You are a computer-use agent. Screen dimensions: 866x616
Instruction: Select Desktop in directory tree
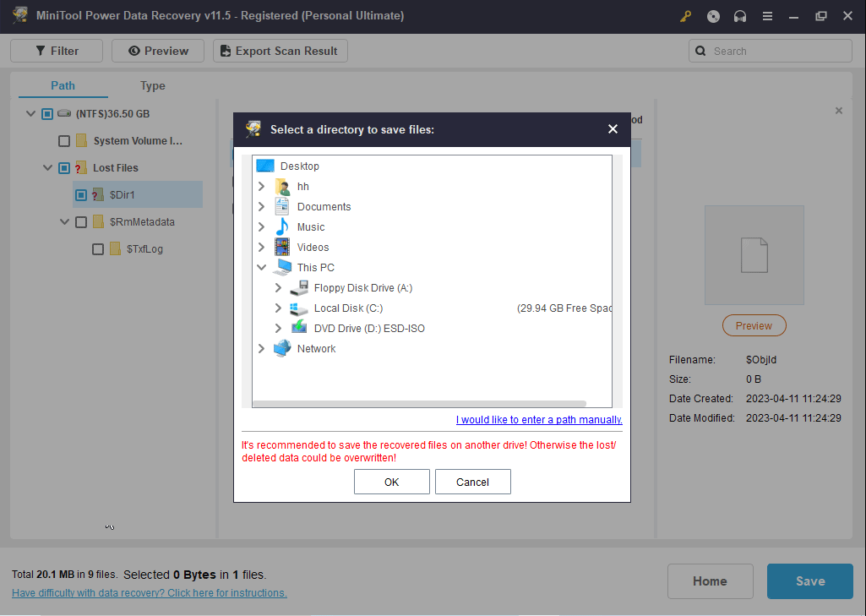299,166
